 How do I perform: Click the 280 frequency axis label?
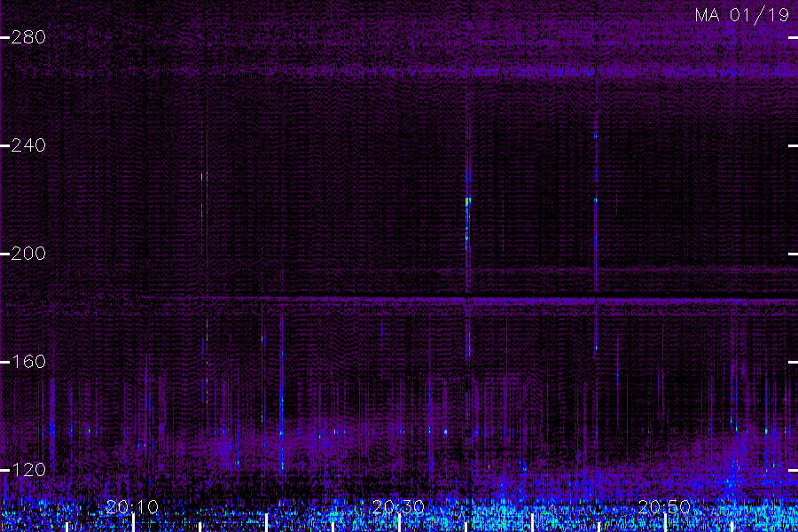click(28, 37)
